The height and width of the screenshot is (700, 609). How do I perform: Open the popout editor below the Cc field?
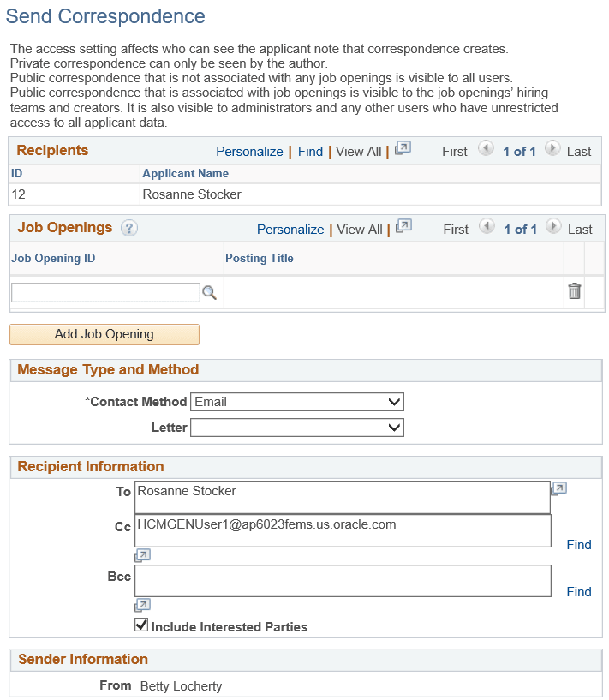tap(142, 554)
